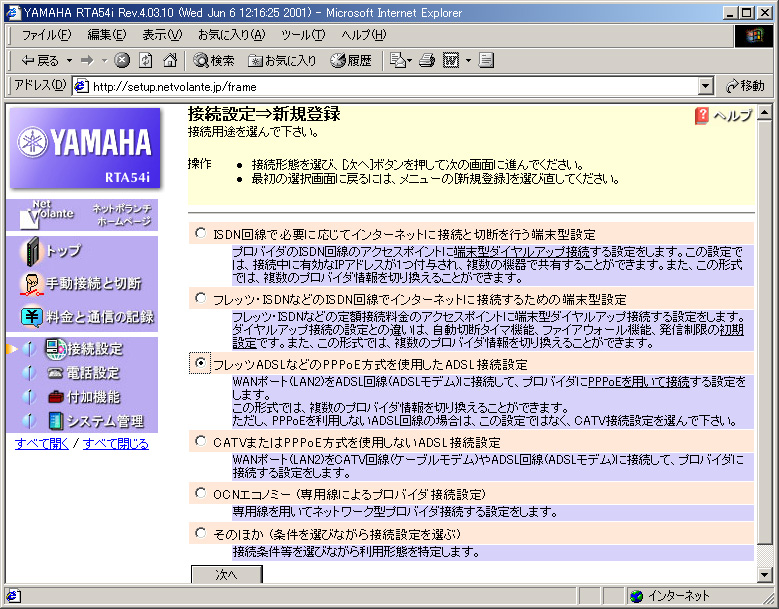Open the address bar URL dropdown
Viewport: 779px width, 609px height.
tap(706, 86)
